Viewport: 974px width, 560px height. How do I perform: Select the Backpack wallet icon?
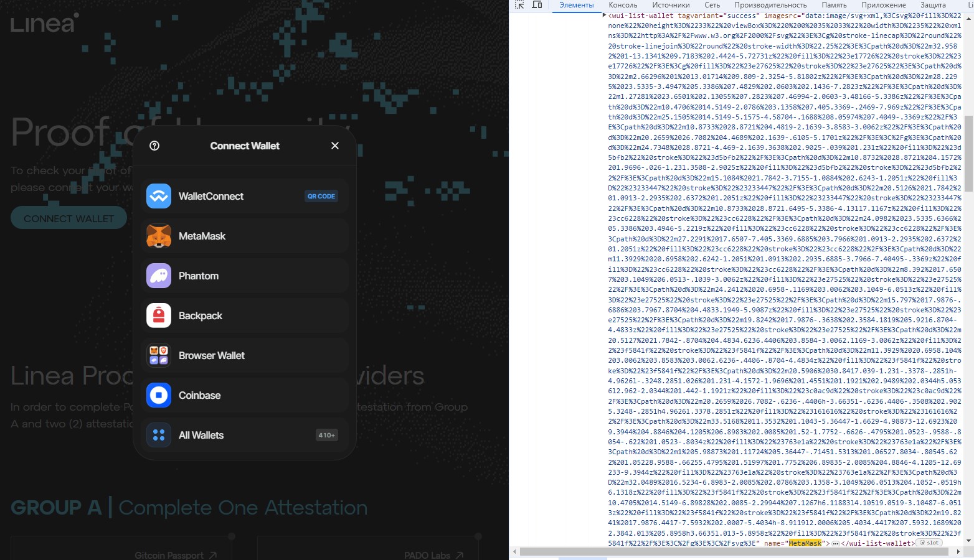click(159, 315)
